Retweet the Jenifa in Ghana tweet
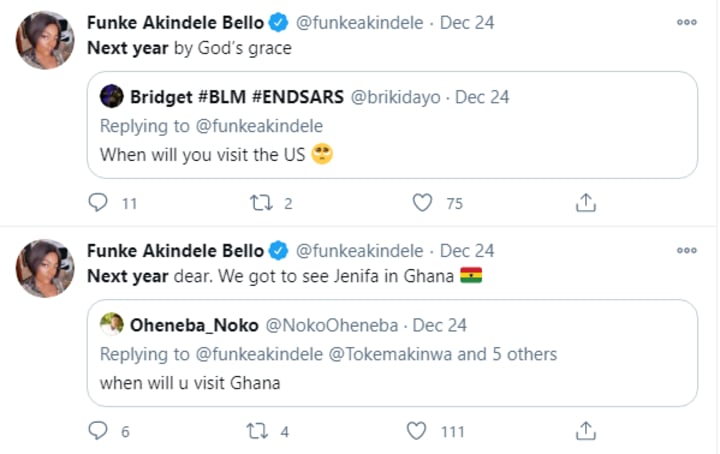The height and width of the screenshot is (454, 720). point(260,431)
